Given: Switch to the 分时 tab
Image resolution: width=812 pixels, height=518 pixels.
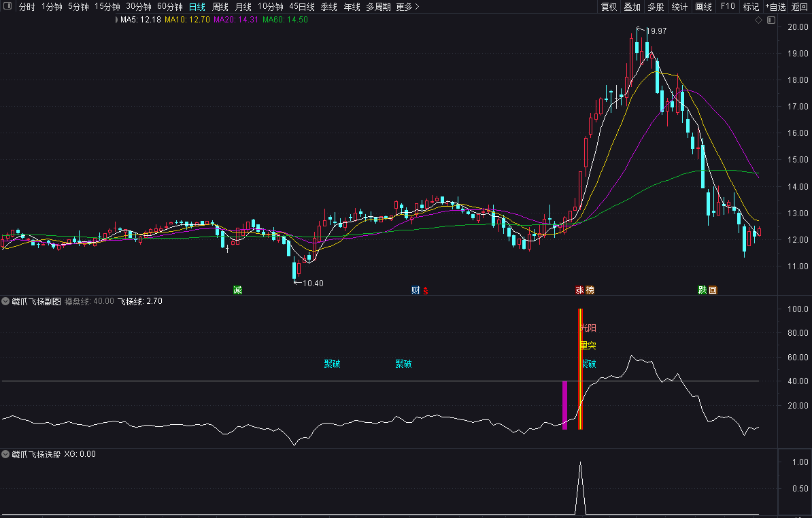Looking at the screenshot, I should 27,7.
